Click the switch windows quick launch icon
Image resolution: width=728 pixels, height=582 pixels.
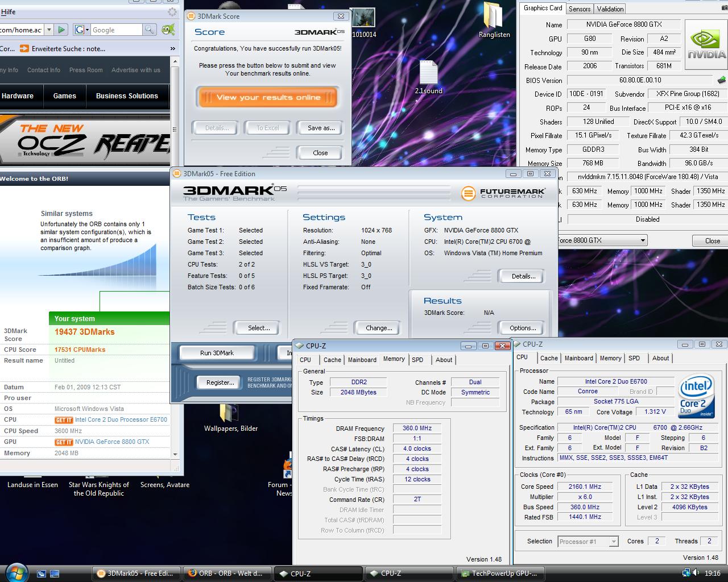[55, 573]
